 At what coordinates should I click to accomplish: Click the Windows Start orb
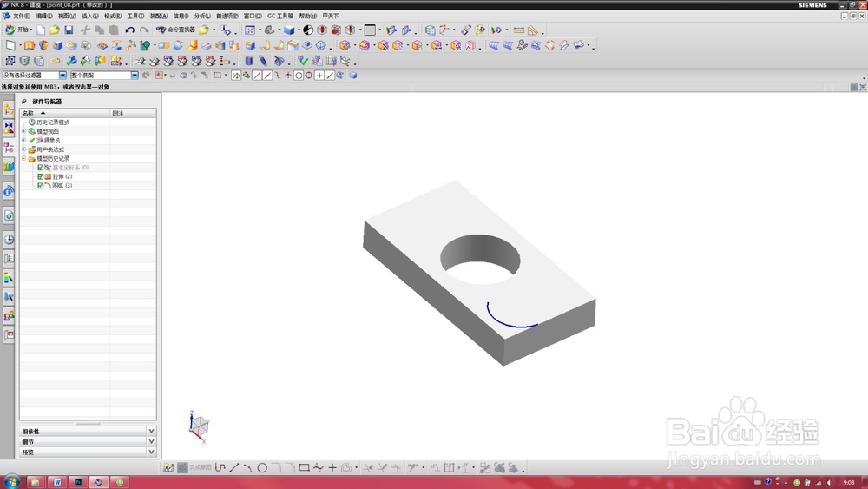click(x=11, y=482)
